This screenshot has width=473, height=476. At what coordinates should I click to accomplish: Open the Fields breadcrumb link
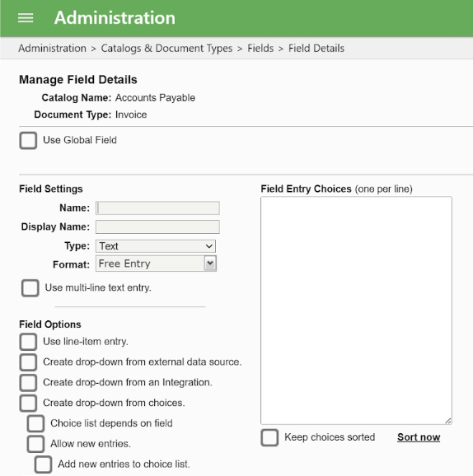[x=260, y=49]
